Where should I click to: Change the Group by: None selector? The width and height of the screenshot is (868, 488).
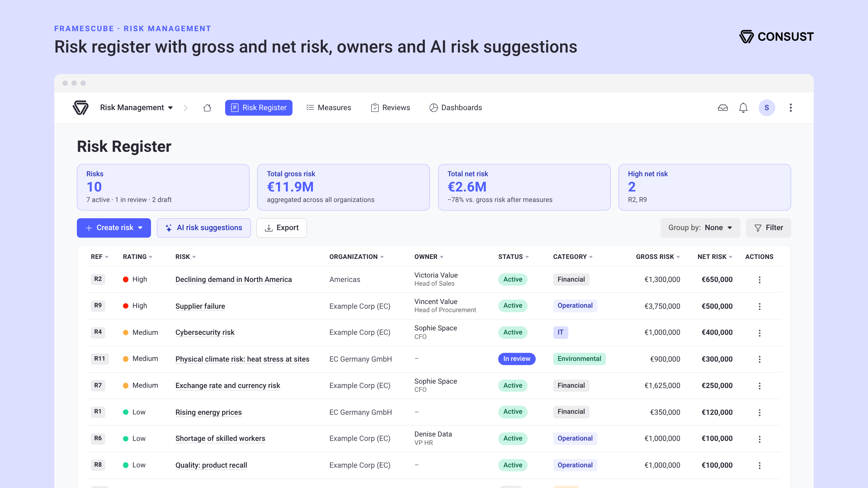tap(700, 228)
